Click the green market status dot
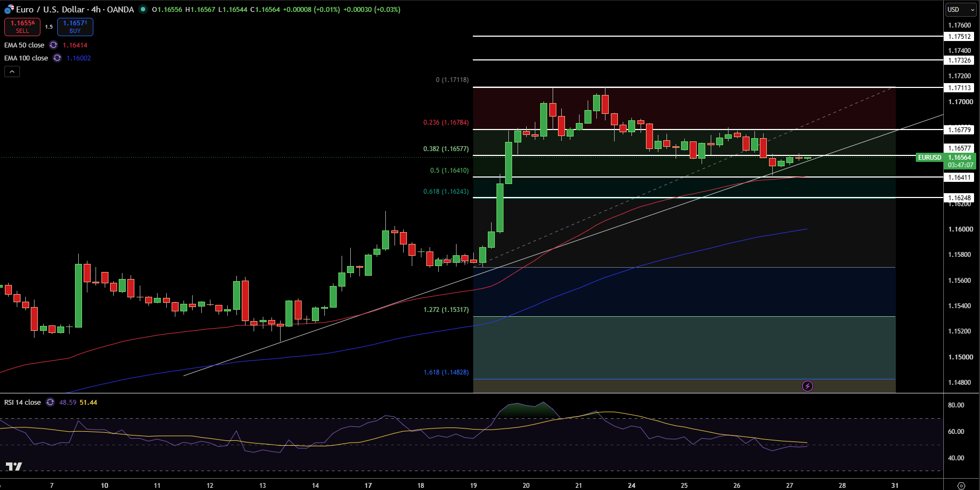 (x=143, y=9)
